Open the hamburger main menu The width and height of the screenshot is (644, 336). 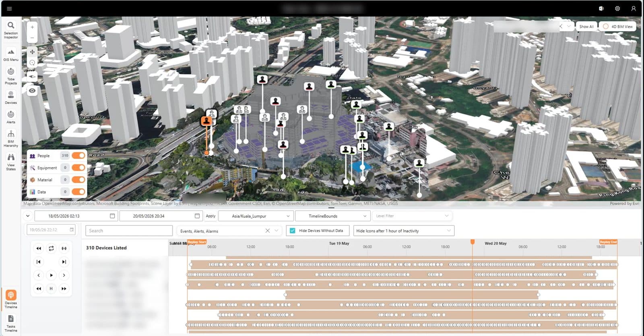(9, 8)
